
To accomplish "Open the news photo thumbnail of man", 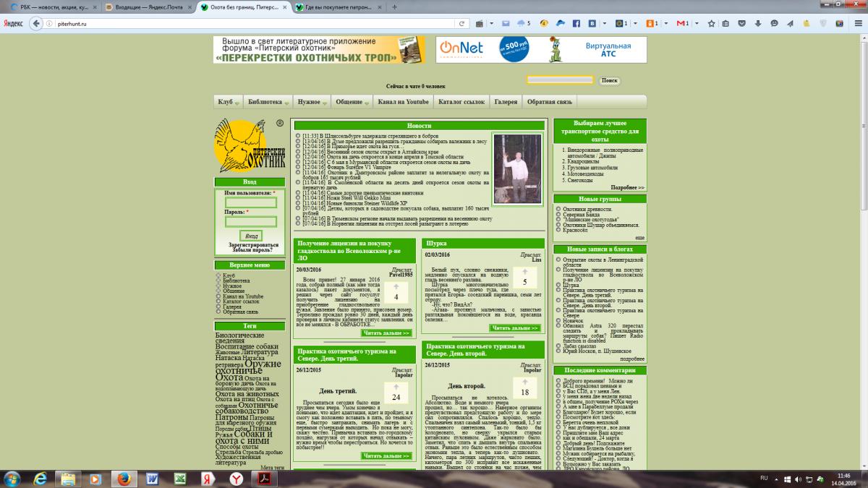I will [517, 169].
